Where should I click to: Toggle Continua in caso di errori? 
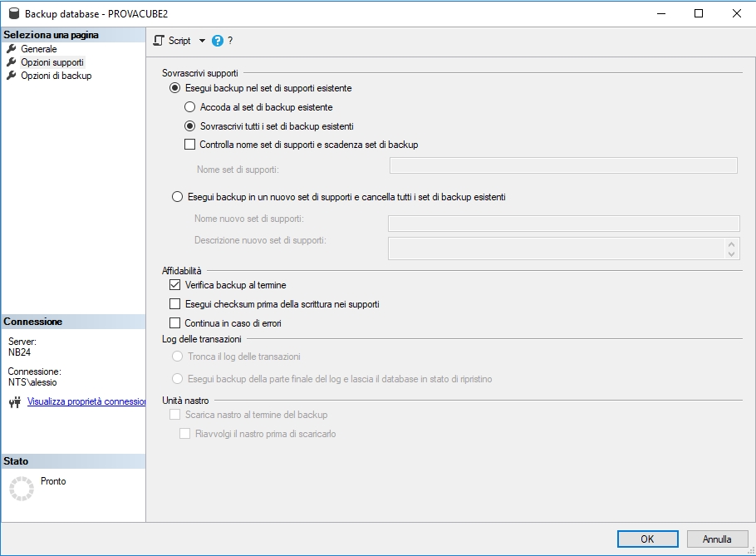coord(175,323)
